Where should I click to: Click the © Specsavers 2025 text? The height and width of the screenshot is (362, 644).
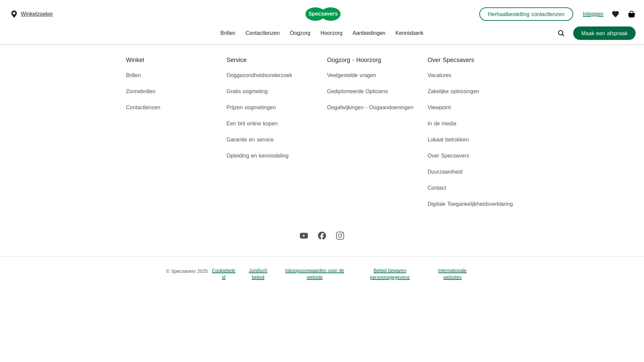(187, 271)
